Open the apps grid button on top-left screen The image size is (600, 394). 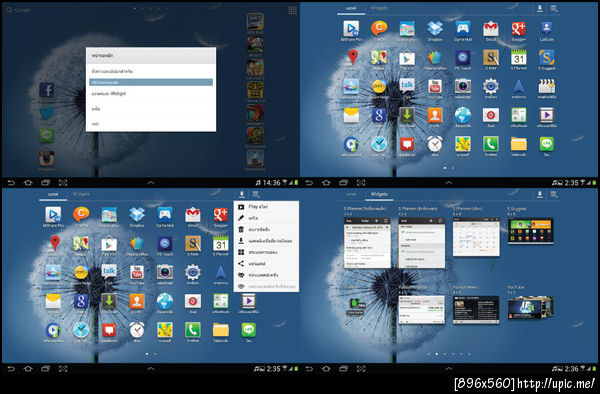[292, 10]
